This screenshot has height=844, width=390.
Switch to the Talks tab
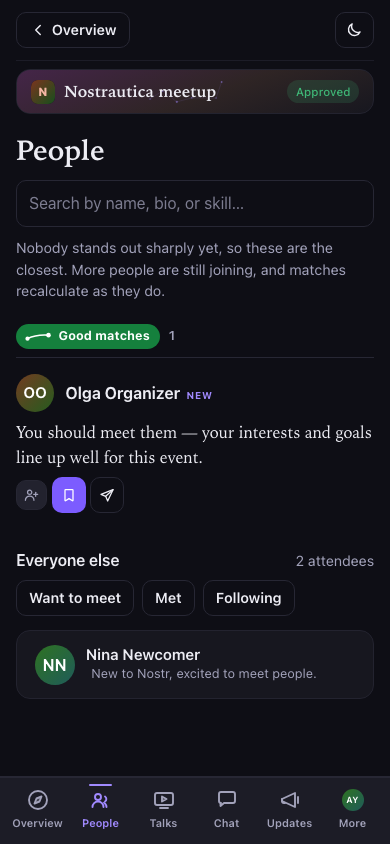click(x=164, y=809)
